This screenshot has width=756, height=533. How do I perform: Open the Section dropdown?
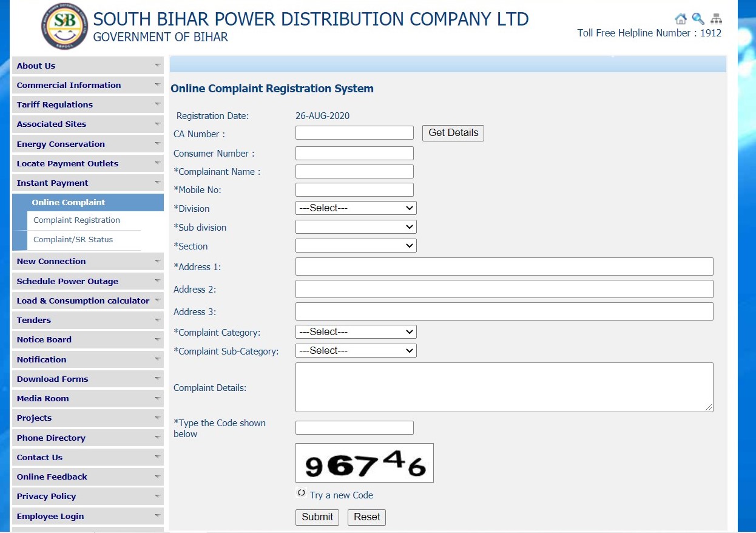pos(356,246)
